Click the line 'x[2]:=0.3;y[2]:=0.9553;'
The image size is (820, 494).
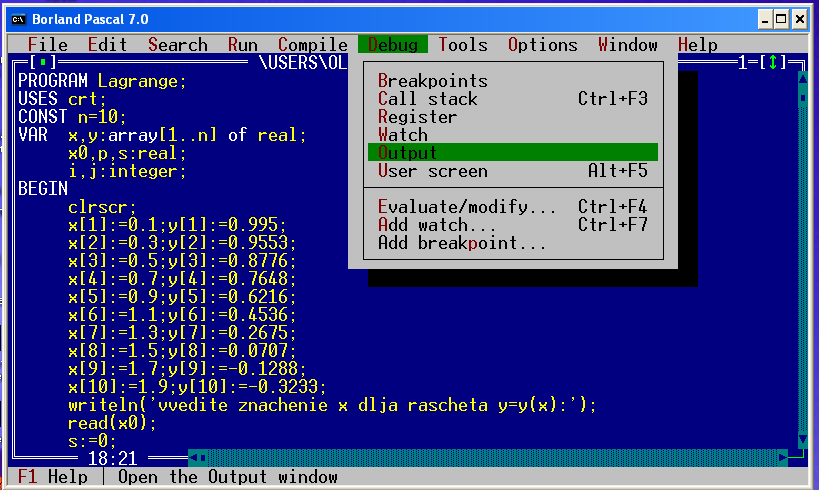182,243
